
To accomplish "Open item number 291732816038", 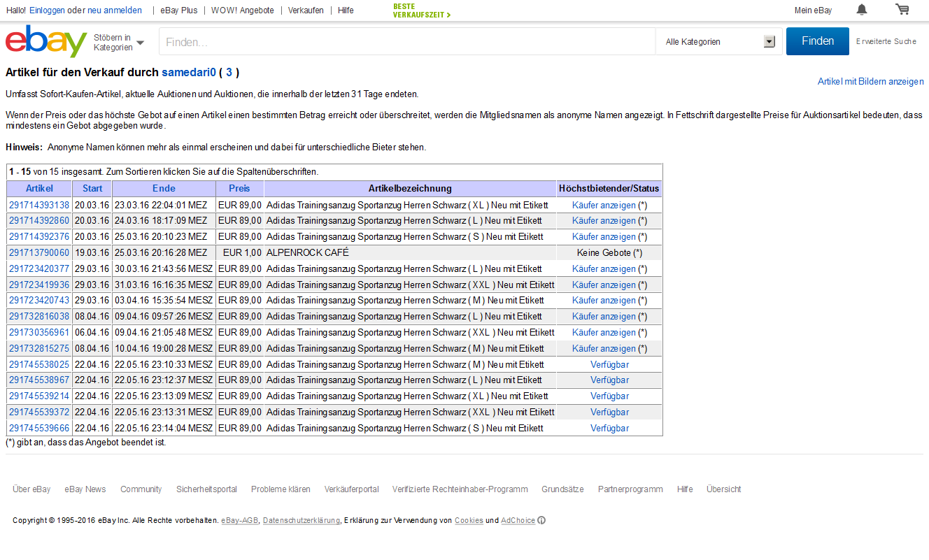I will [39, 316].
